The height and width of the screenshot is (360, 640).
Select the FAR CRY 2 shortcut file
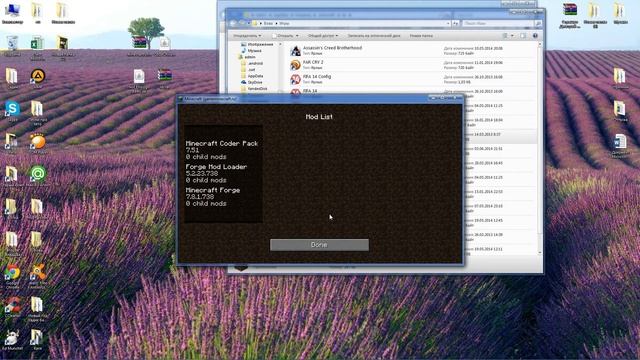point(412,65)
